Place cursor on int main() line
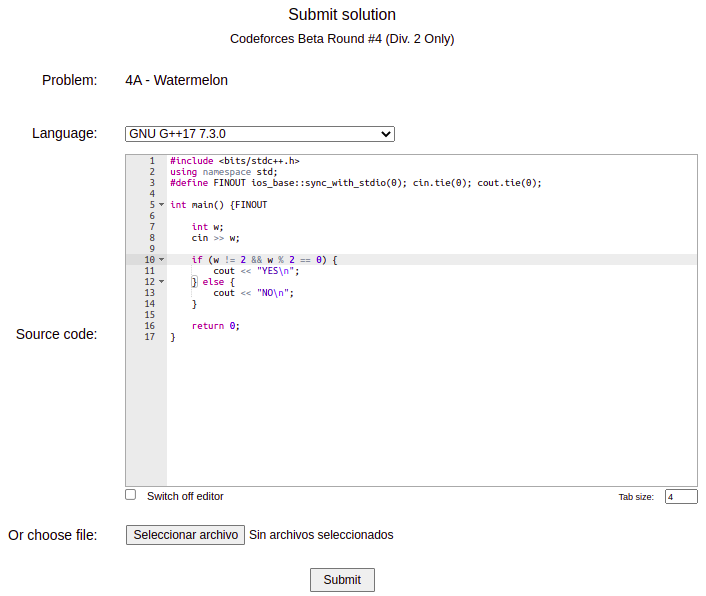 point(218,205)
